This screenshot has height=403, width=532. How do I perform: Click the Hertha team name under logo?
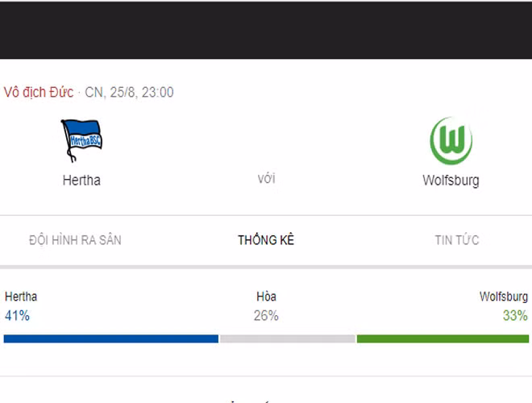[81, 180]
